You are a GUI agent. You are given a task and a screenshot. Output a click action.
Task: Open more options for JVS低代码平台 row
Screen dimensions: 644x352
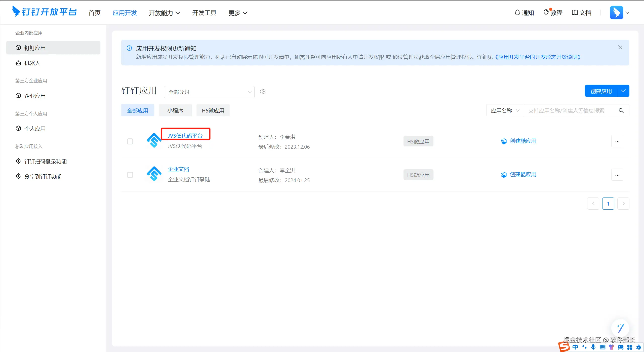pyautogui.click(x=617, y=141)
